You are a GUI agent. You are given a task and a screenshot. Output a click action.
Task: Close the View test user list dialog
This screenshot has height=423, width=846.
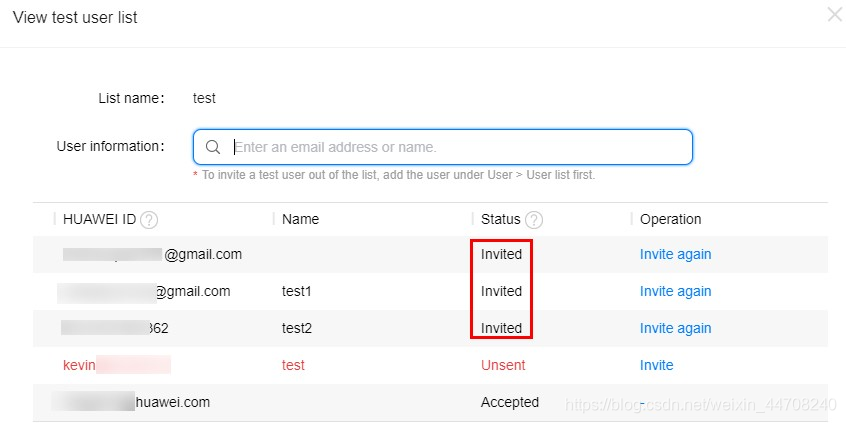[x=835, y=15]
